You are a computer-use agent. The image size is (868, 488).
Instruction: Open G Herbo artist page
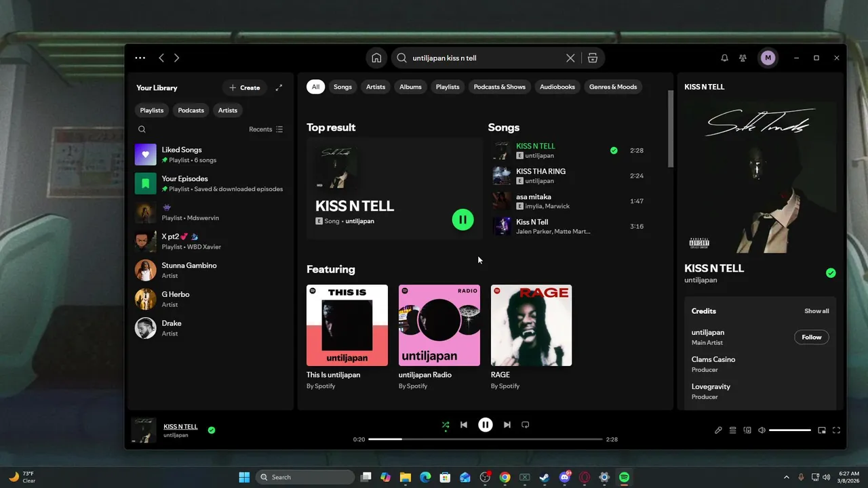pyautogui.click(x=212, y=299)
